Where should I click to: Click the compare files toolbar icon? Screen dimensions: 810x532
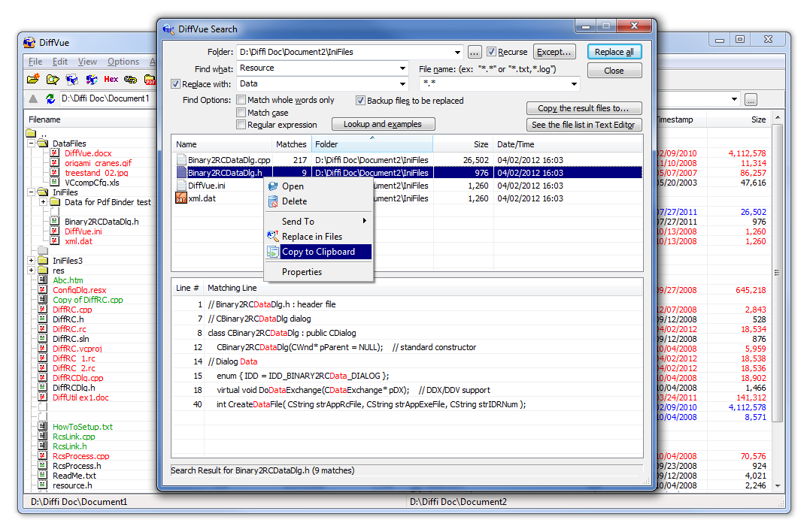[x=71, y=79]
